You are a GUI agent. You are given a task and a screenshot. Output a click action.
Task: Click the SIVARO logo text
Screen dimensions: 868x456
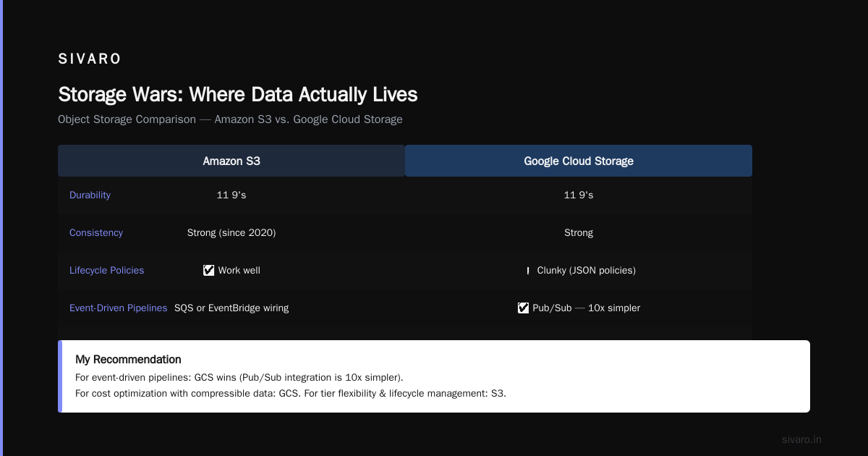click(x=90, y=59)
